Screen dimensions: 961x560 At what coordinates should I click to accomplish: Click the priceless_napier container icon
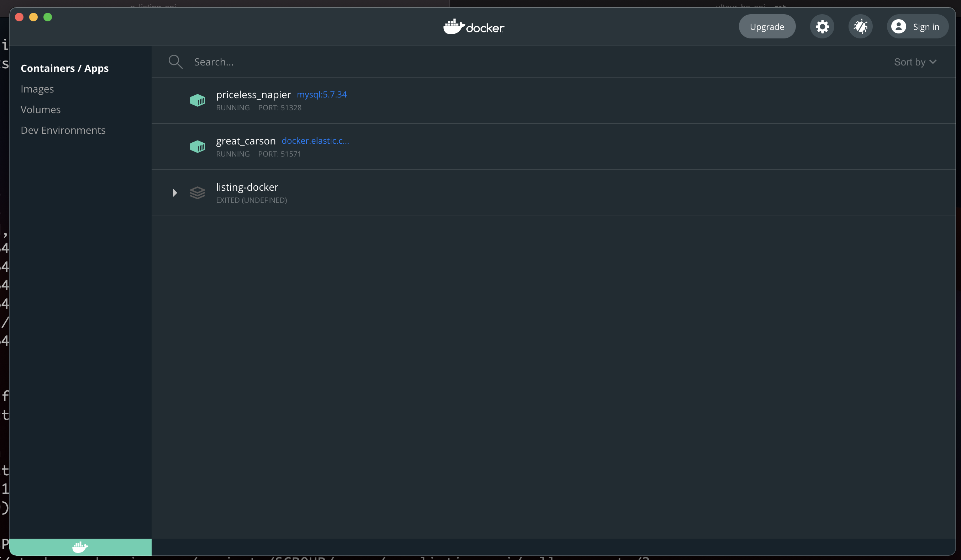tap(197, 100)
